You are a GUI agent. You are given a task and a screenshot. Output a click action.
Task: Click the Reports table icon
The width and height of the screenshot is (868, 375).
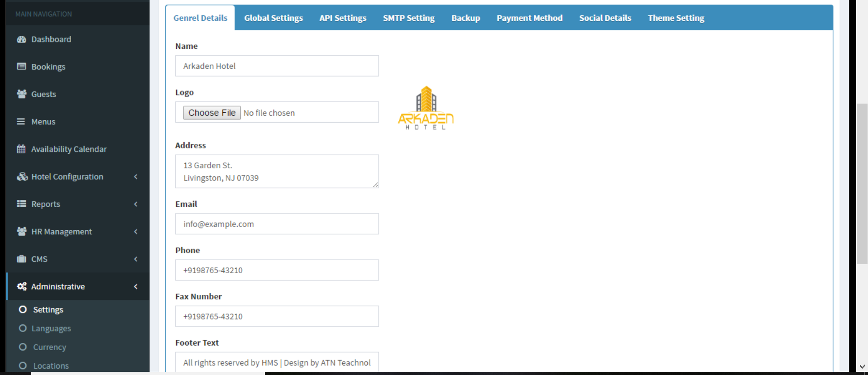[21, 204]
